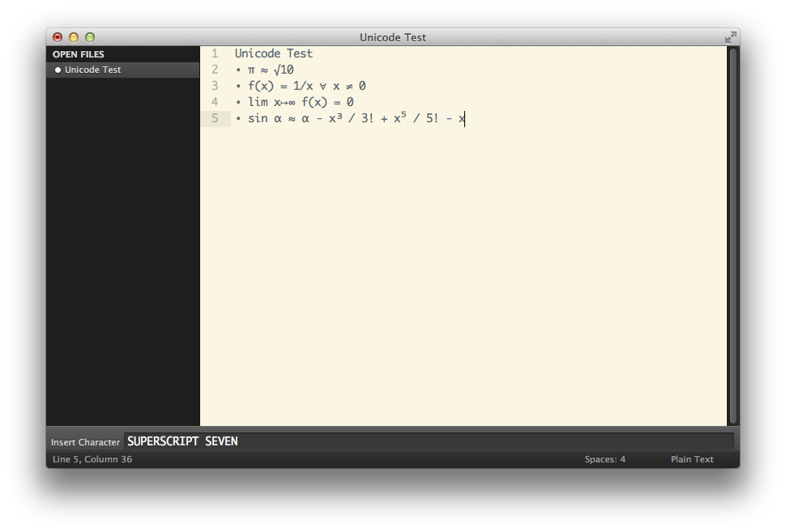Zoom the window with the green button
Image resolution: width=786 pixels, height=532 pixels.
coord(90,37)
